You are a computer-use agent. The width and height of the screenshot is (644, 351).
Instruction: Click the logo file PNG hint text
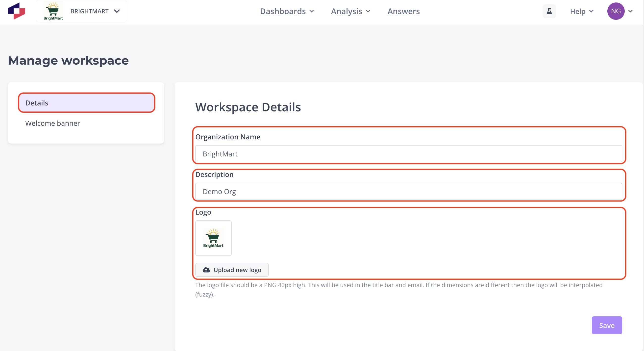coord(399,290)
